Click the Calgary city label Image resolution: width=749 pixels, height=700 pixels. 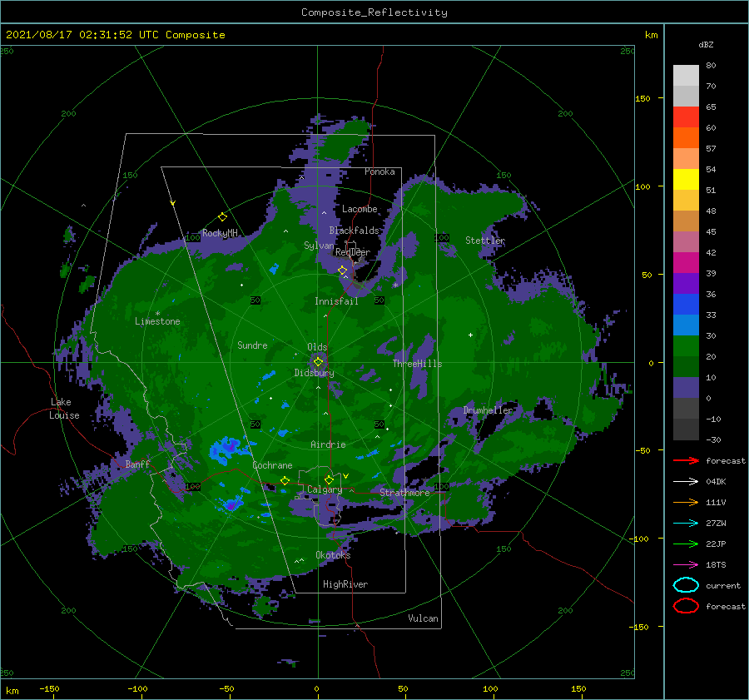325,489
